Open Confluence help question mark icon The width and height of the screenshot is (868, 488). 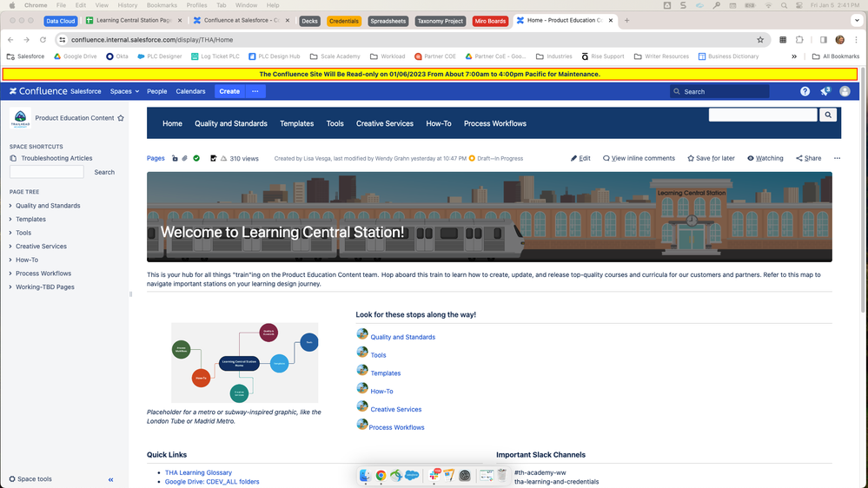click(805, 91)
